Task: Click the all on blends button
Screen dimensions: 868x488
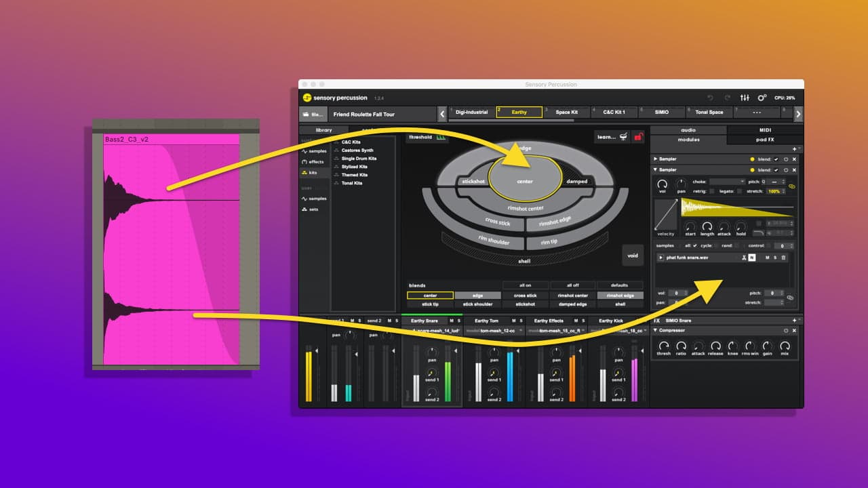Action: [x=525, y=285]
